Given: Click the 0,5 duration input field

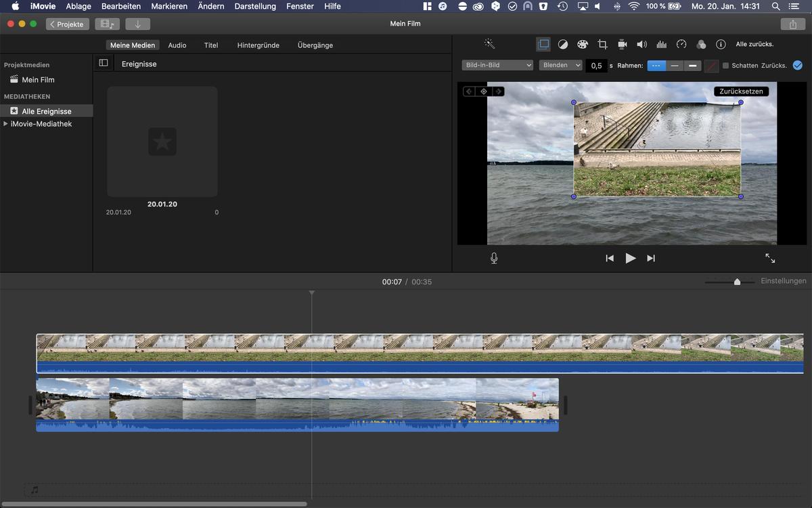Looking at the screenshot, I should pos(595,66).
